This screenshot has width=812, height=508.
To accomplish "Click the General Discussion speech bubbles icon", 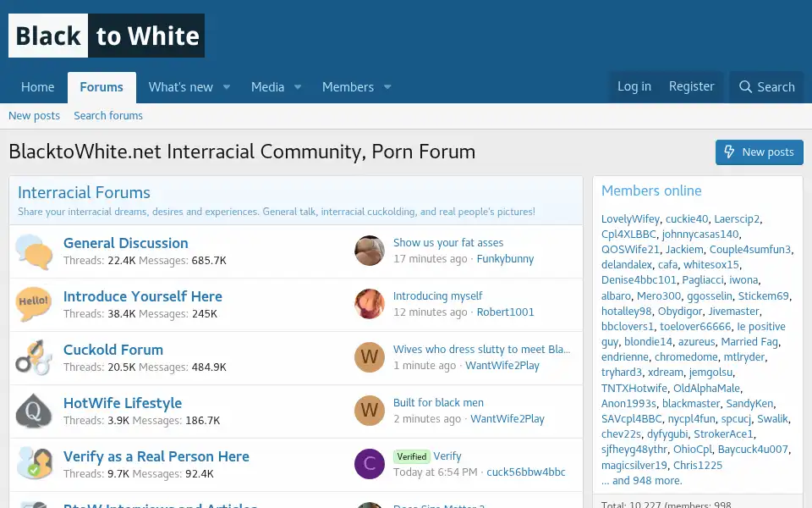I will click(x=34, y=252).
